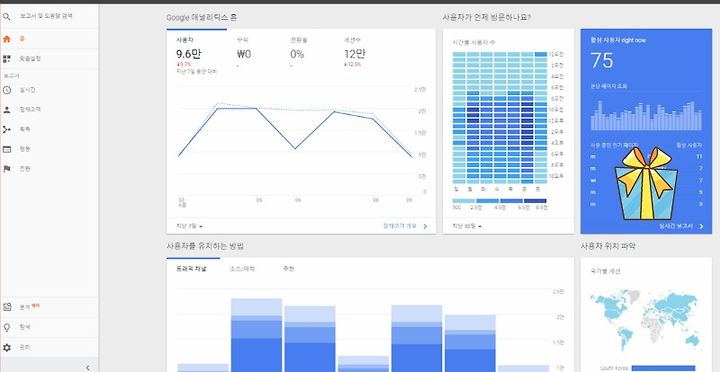
Task: Click the active users count 75
Action: pos(602,61)
